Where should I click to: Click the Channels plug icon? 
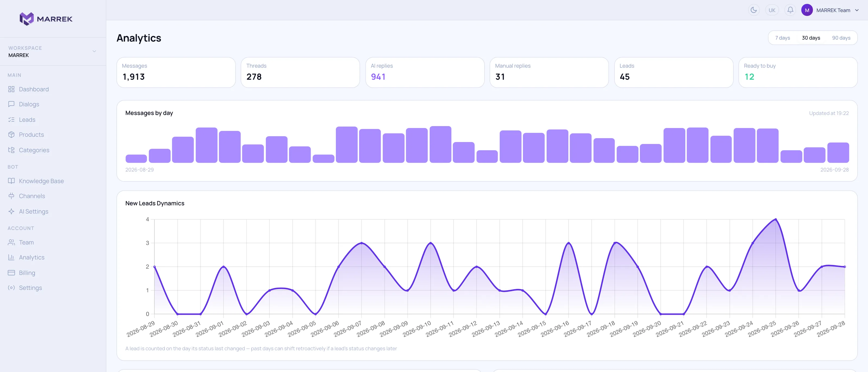point(11,196)
